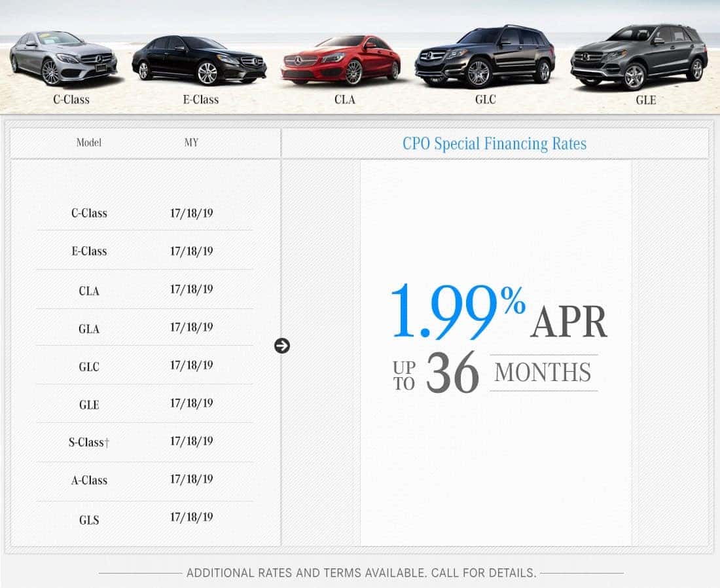The height and width of the screenshot is (588, 720).
Task: Click the 17/18/19 model years for C-Class
Action: coord(192,213)
